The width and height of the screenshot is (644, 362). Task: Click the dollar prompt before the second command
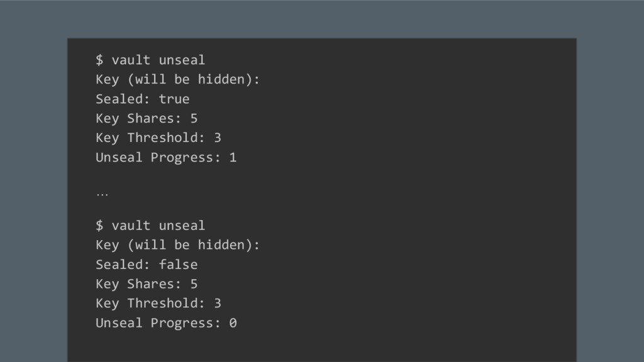pos(99,226)
